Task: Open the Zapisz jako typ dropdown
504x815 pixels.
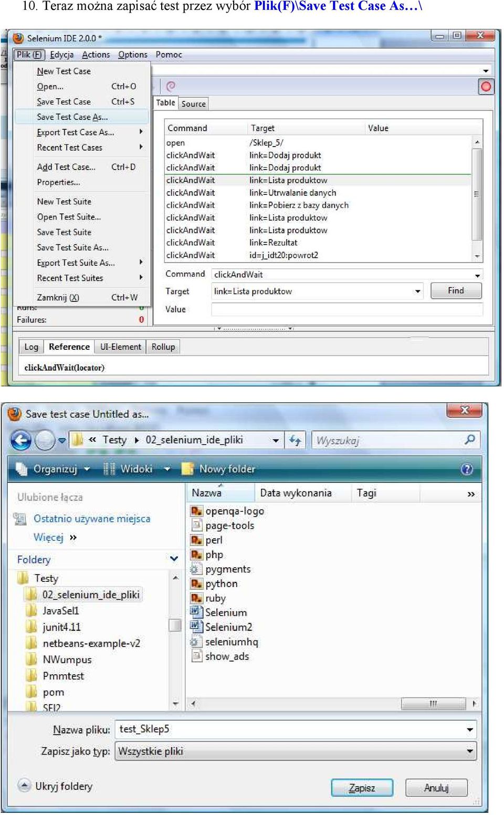Action: (296, 751)
